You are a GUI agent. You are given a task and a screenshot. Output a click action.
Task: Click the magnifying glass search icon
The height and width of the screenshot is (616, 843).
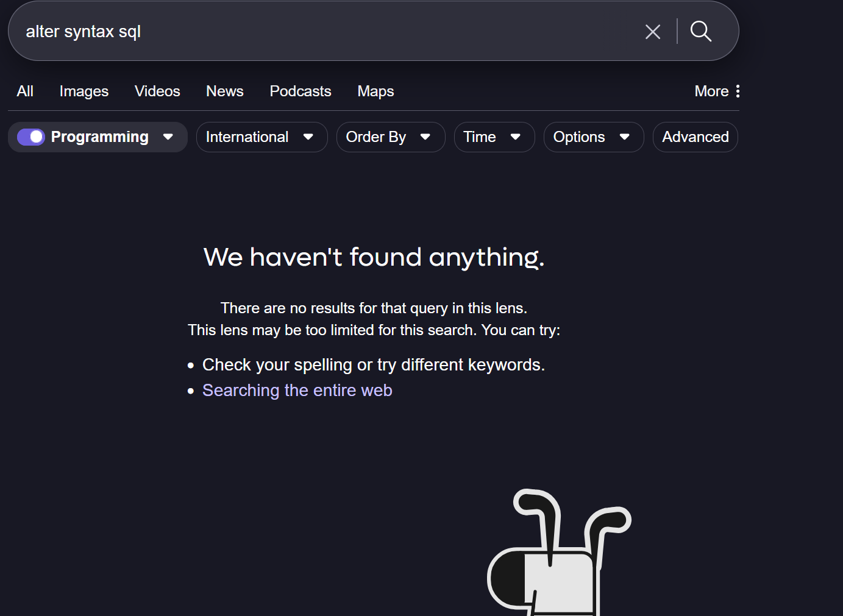[x=701, y=31]
